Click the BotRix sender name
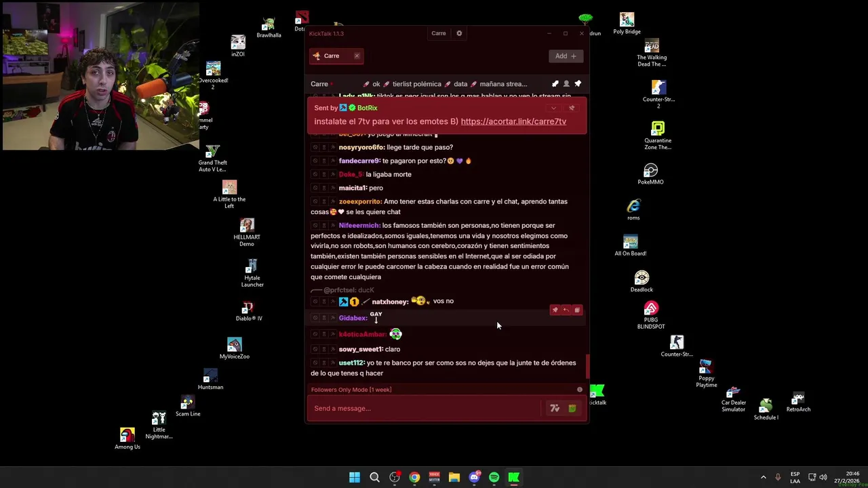This screenshot has height=488, width=868. click(x=367, y=108)
